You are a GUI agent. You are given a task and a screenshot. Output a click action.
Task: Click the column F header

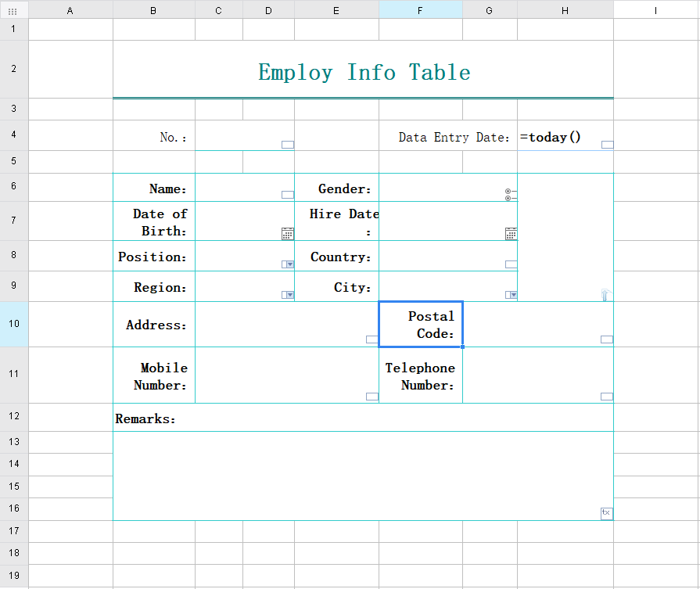pos(420,10)
